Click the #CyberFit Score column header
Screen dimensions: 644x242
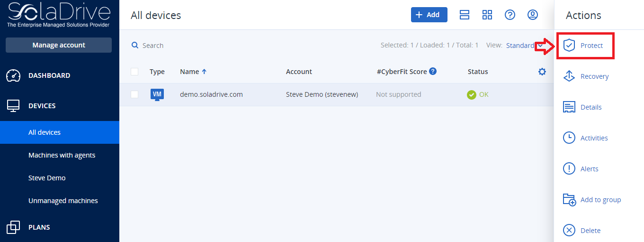click(x=402, y=72)
